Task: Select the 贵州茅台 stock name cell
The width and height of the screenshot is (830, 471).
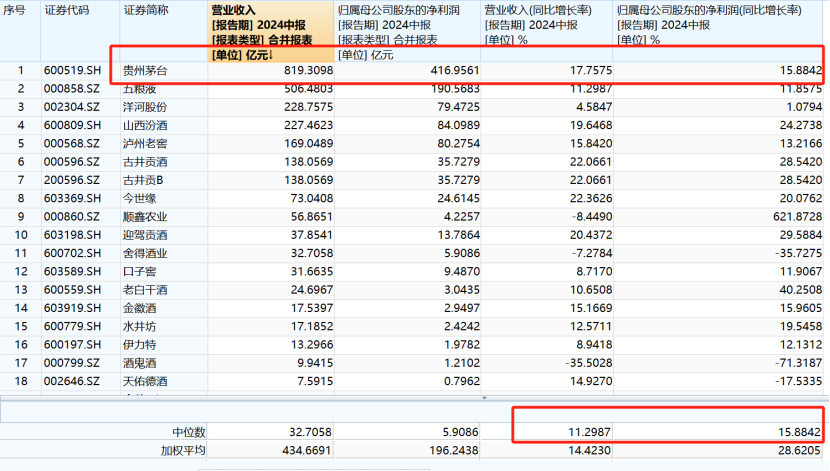Action: point(145,70)
